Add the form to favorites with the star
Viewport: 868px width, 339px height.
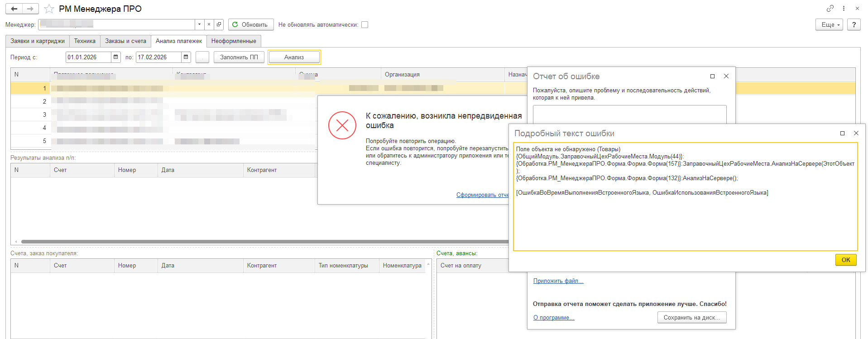(x=49, y=9)
